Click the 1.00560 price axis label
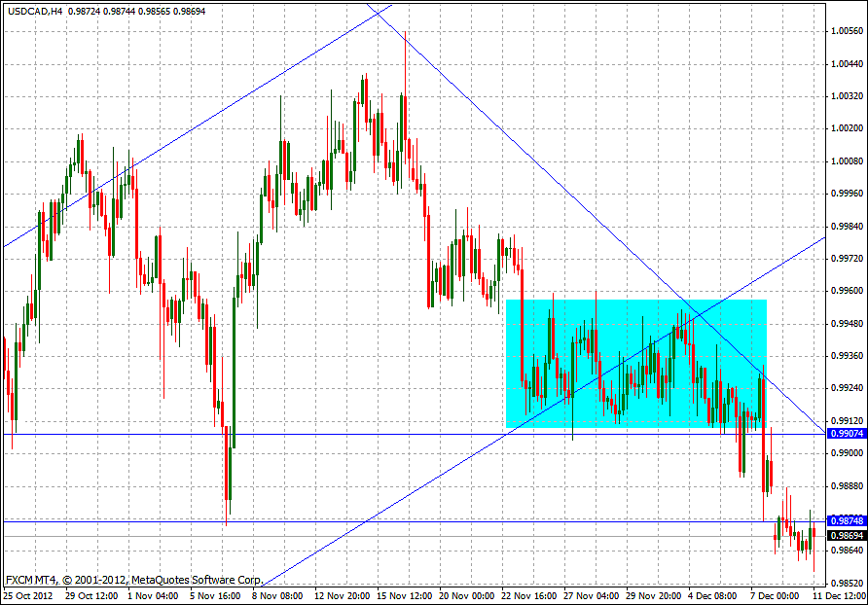The width and height of the screenshot is (868, 605). [844, 30]
